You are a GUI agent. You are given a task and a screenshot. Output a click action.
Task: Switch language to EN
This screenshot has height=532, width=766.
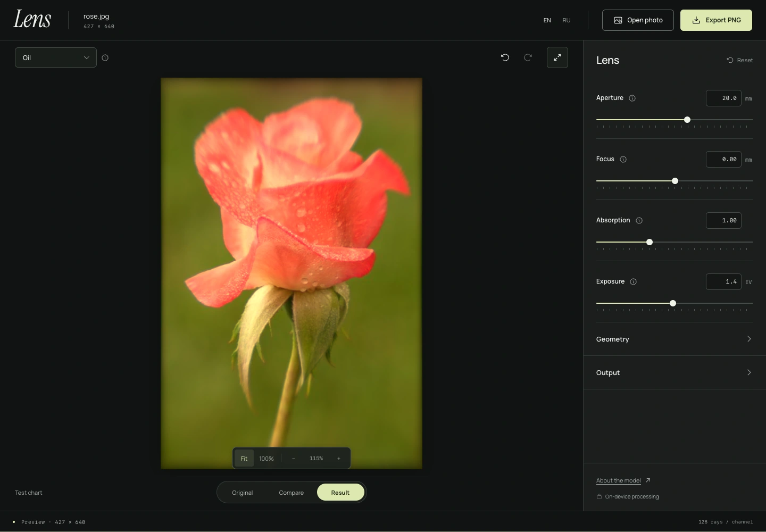547,20
